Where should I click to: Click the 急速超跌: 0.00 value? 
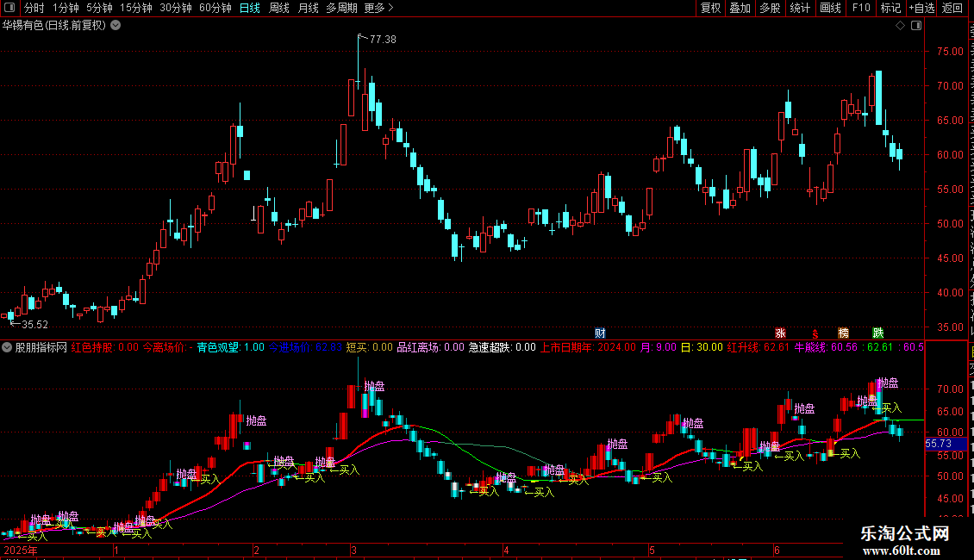pyautogui.click(x=502, y=347)
